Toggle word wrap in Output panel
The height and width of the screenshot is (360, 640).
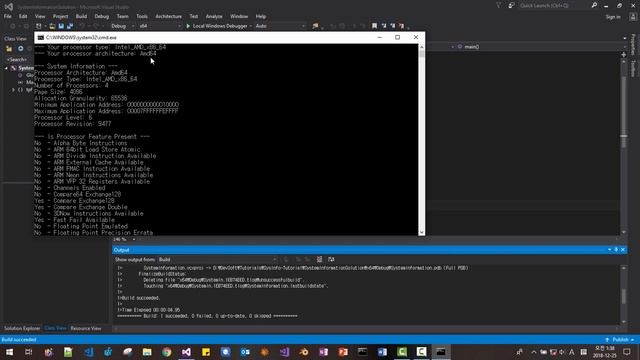click(x=331, y=260)
